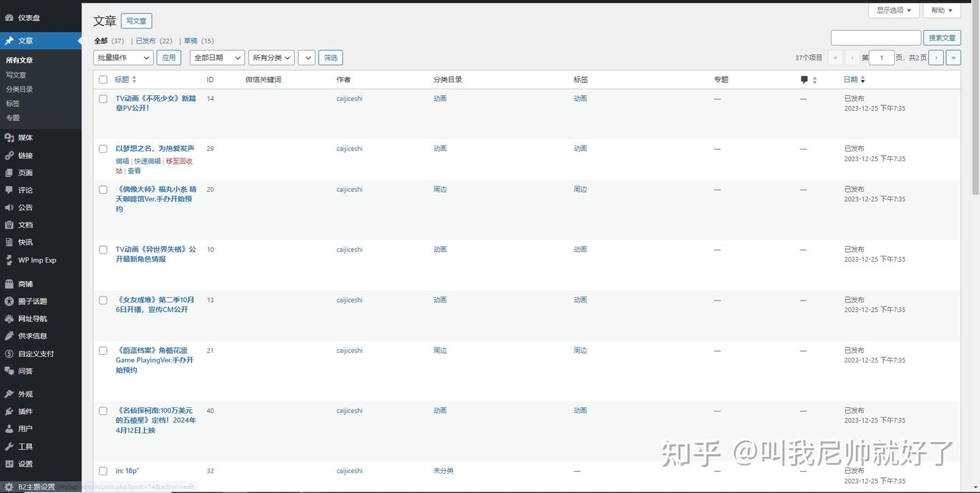
Task: Sort posts by the comments bubble column
Action: pos(805,80)
